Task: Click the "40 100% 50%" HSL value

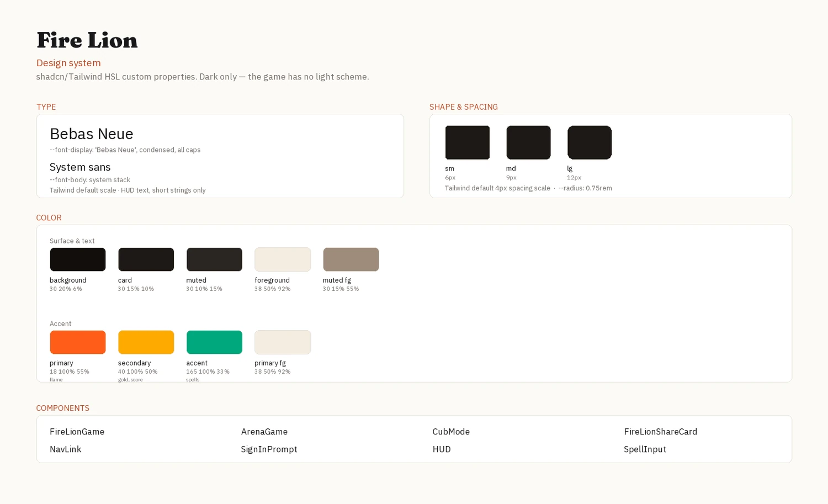Action: pos(138,372)
